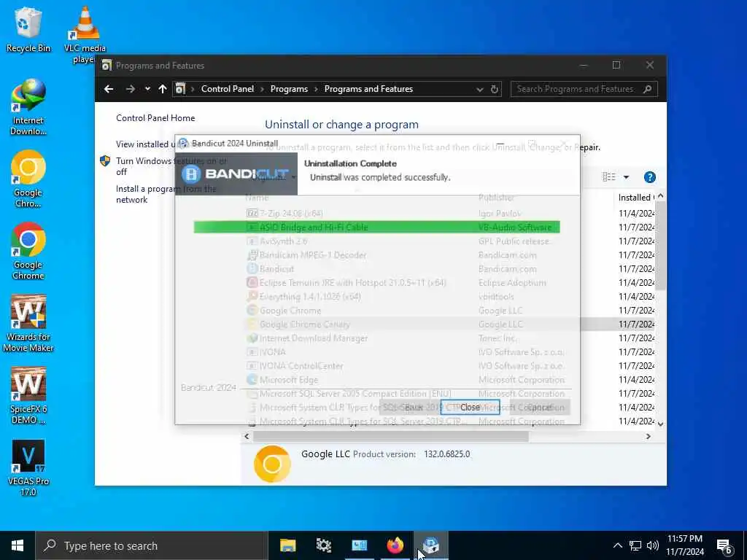
Task: Open the Windows Start menu
Action: [18, 545]
